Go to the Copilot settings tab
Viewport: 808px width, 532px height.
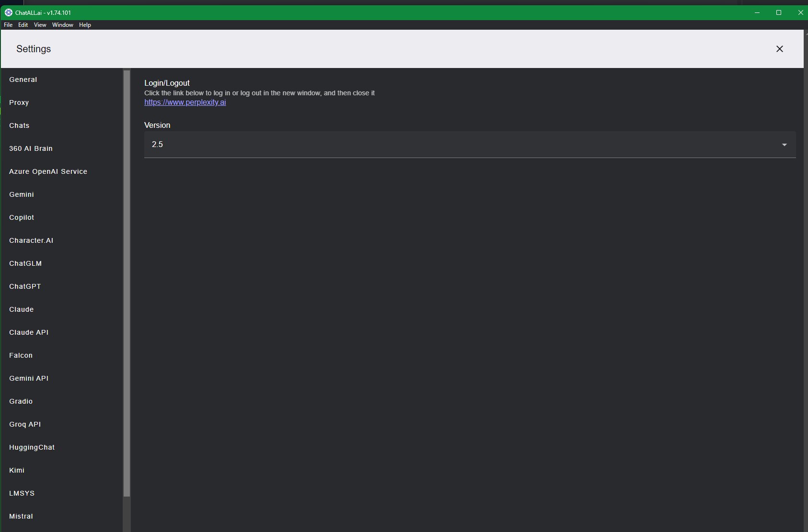(61, 217)
